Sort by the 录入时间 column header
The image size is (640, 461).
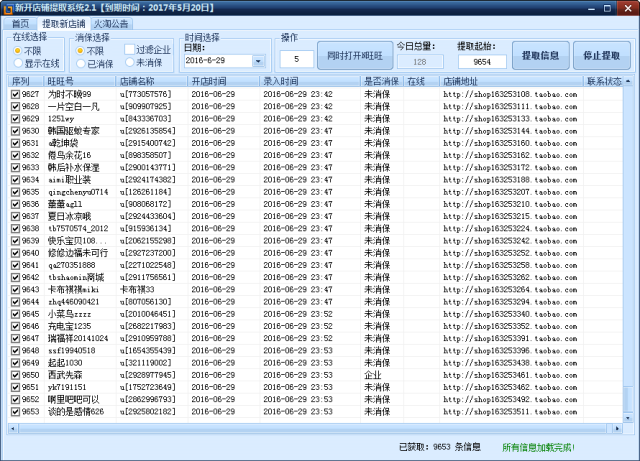tap(309, 81)
